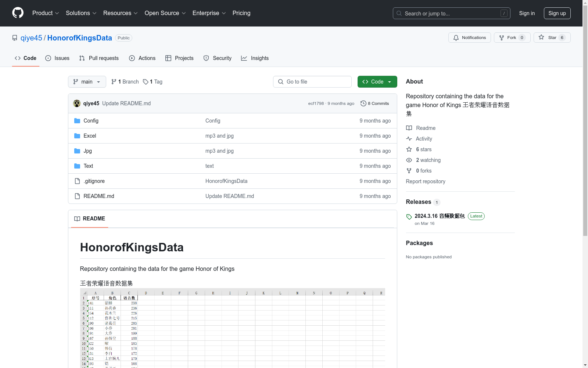This screenshot has height=368, width=588.
Task: Click the branch icon next to main
Action: pyautogui.click(x=76, y=82)
